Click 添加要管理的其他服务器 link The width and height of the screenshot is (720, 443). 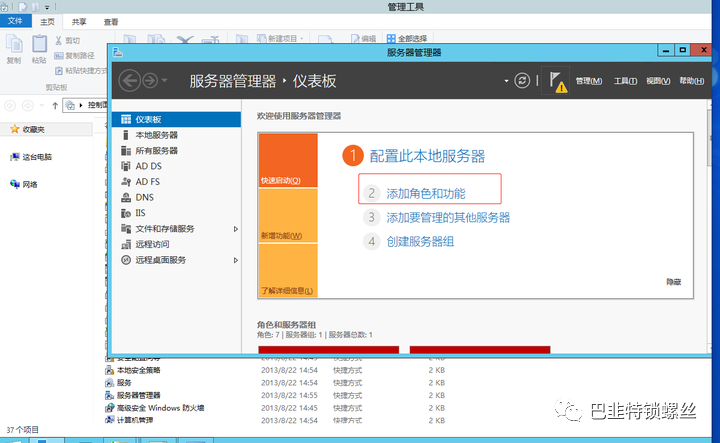448,218
